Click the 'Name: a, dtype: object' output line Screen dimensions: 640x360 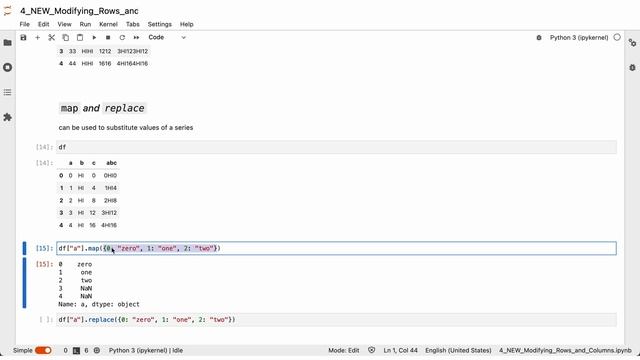(x=99, y=304)
